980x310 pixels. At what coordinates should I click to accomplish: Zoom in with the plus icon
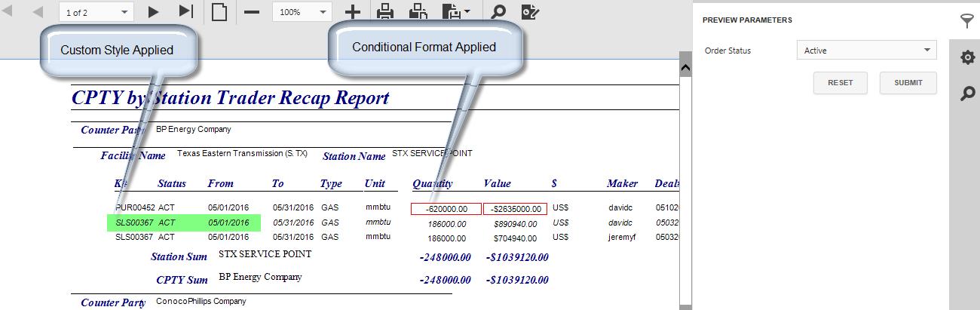tap(352, 12)
